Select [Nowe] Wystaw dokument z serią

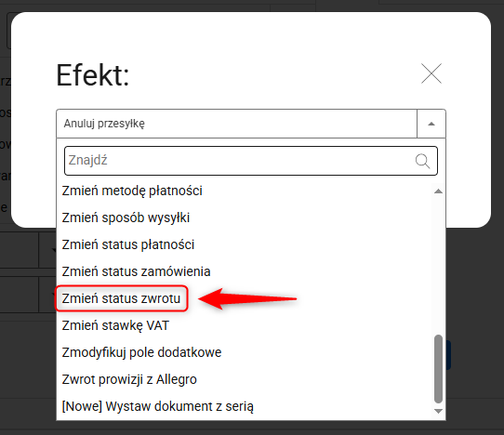click(157, 406)
